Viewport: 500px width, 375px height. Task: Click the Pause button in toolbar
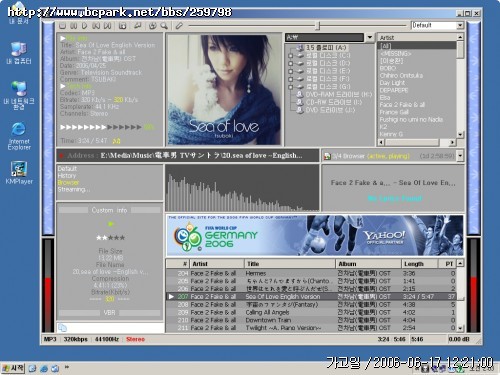74,26
